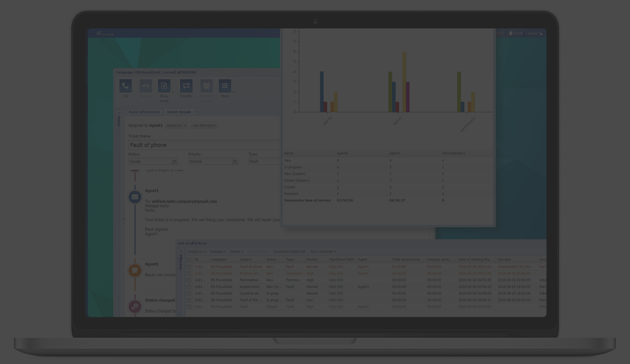The image size is (630, 364).
Task: Click the Call phone icon
Action: (x=125, y=86)
